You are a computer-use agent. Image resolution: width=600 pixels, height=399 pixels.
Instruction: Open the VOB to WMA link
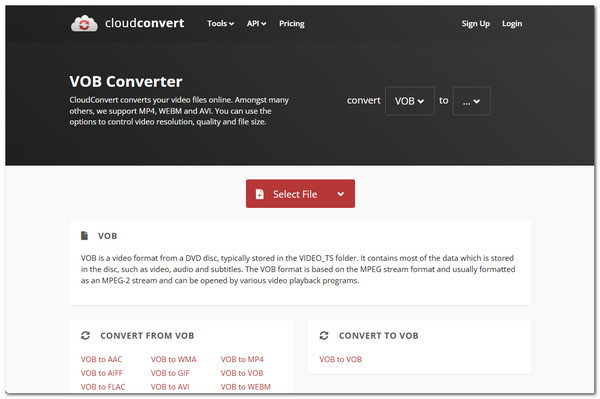point(173,359)
